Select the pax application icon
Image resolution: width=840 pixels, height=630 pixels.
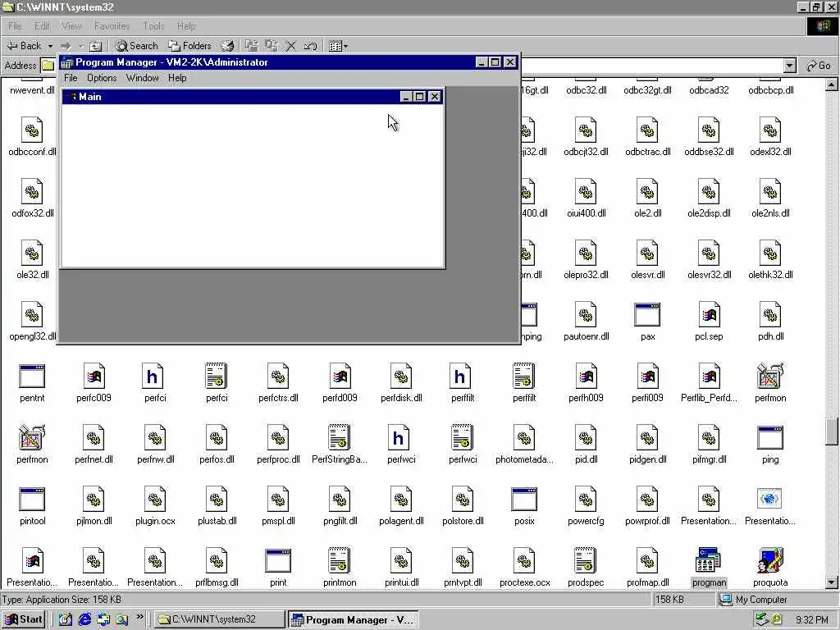click(x=647, y=314)
